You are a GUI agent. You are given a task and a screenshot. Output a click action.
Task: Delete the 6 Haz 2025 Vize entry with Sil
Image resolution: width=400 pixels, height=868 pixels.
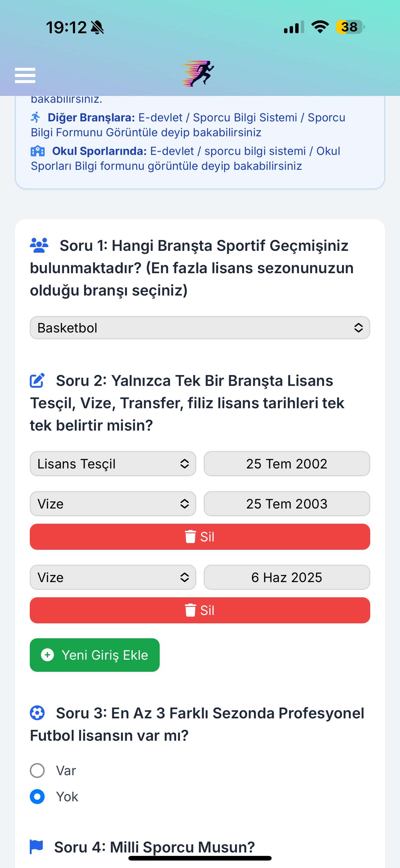200,610
